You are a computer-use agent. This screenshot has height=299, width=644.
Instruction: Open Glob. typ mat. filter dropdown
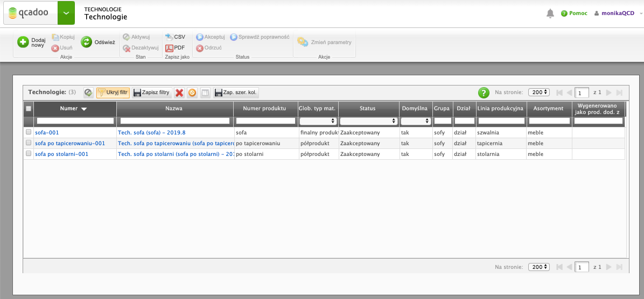point(318,121)
